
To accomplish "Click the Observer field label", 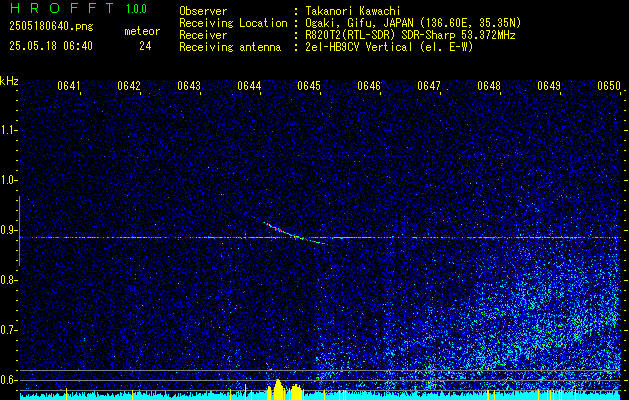I will pos(203,11).
